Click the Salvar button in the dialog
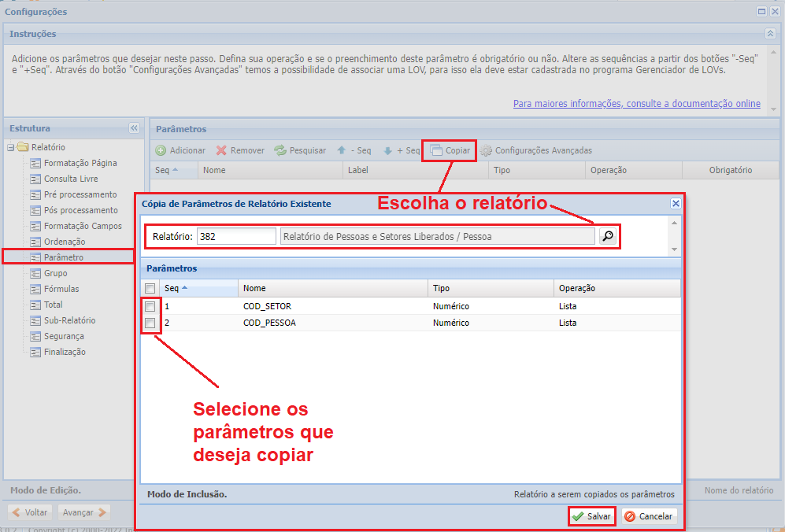The image size is (785, 532). [x=591, y=515]
